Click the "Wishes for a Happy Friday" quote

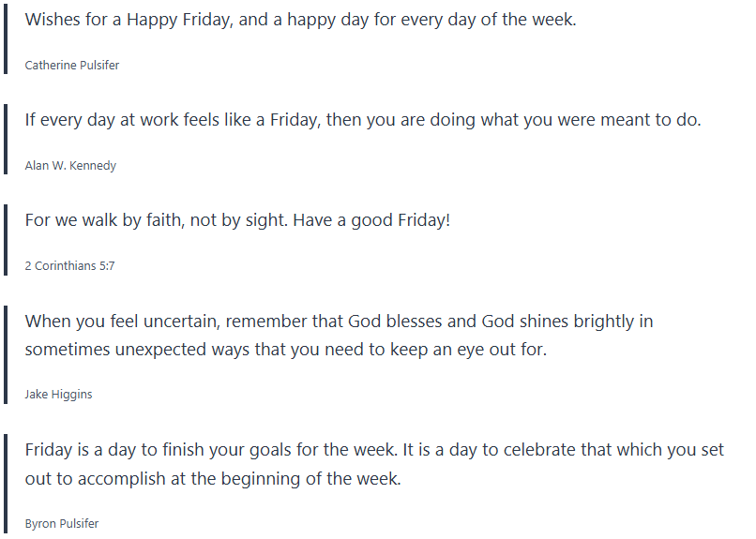[300, 20]
